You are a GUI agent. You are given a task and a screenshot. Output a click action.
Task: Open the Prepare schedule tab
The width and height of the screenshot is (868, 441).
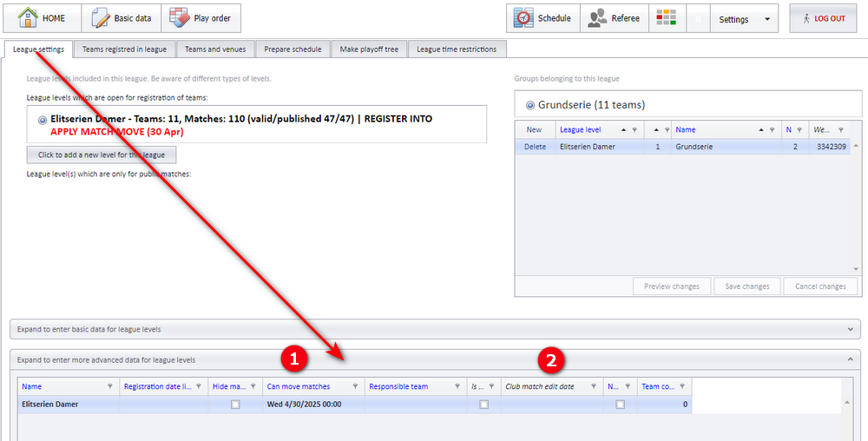pyautogui.click(x=293, y=49)
